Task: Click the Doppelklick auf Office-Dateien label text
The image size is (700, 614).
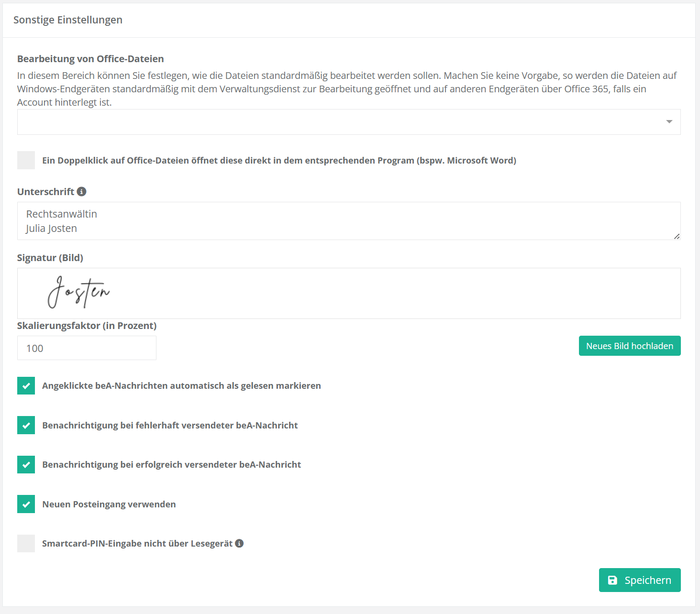Action: click(279, 160)
